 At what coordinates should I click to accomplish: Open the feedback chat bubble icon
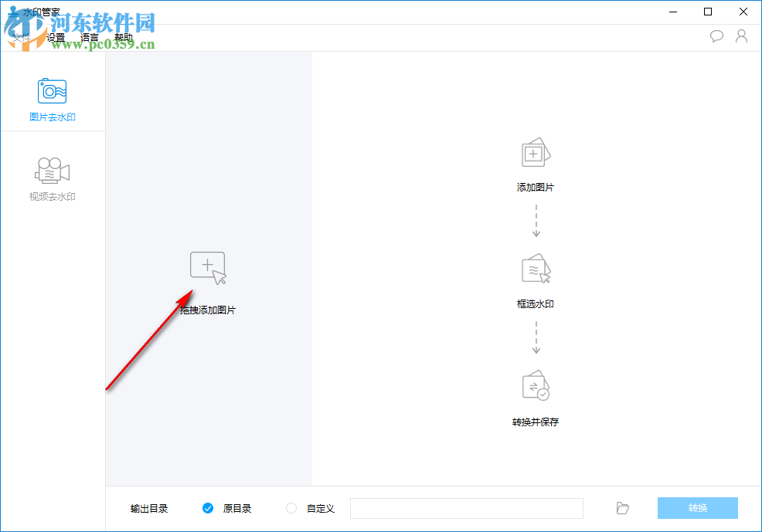point(716,36)
